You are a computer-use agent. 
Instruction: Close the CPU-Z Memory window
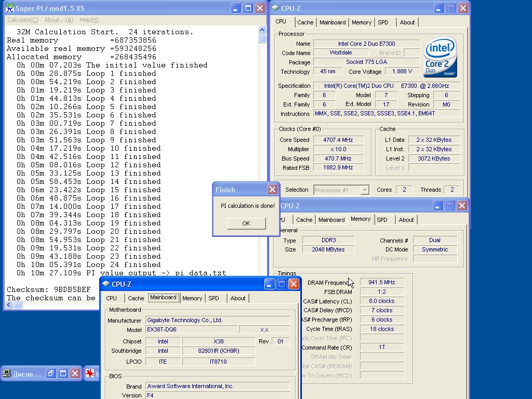click(462, 205)
